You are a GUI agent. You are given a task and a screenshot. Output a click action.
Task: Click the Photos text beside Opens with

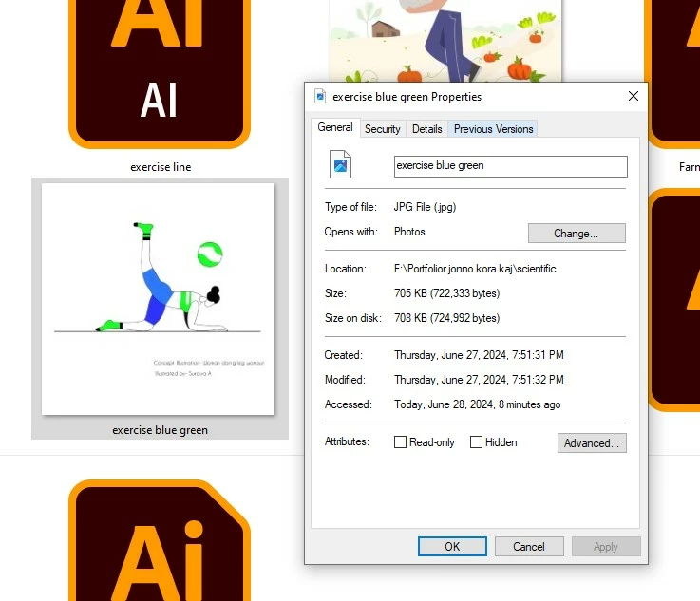click(x=409, y=232)
